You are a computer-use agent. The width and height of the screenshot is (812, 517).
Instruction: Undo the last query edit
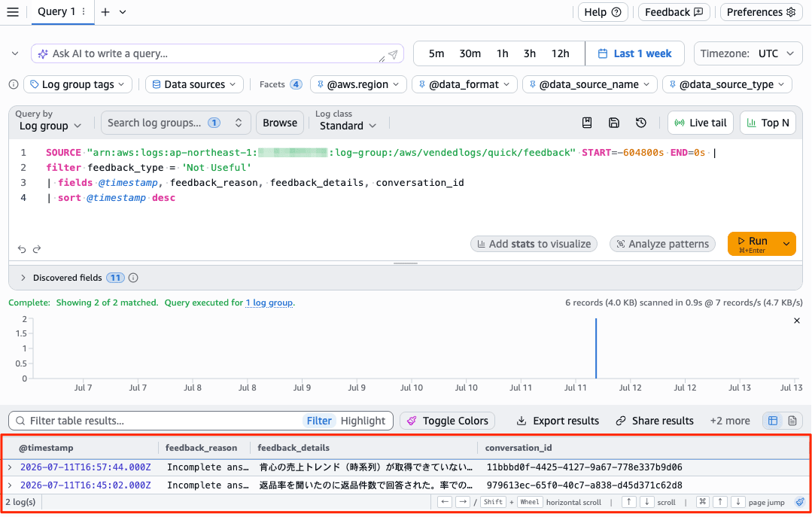pos(22,249)
